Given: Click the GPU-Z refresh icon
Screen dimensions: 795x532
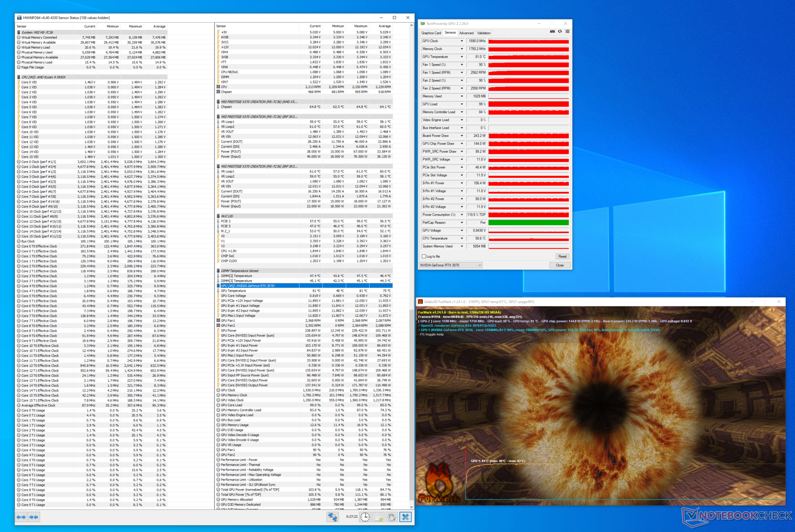Looking at the screenshot, I should [560, 32].
